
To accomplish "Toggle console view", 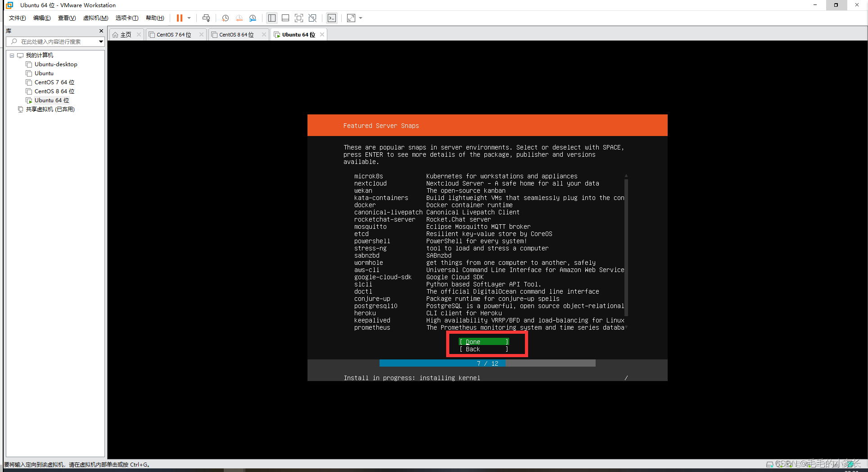I will [332, 18].
